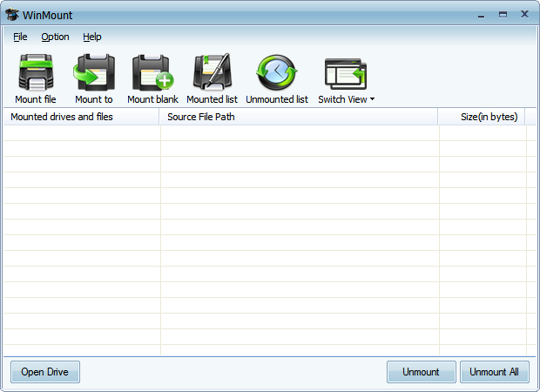Maximize the WinMount window
The height and width of the screenshot is (392, 540).
coord(503,15)
